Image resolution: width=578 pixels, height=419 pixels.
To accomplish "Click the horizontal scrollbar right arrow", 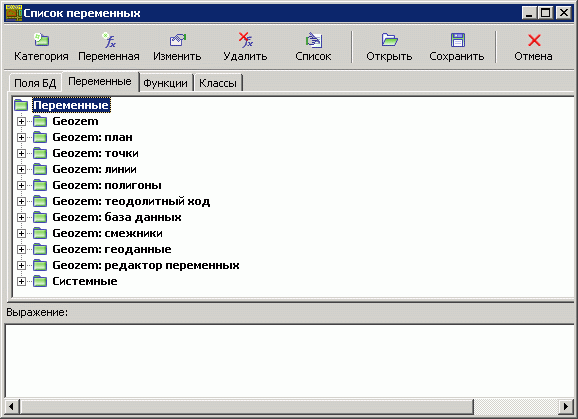I will [566, 406].
